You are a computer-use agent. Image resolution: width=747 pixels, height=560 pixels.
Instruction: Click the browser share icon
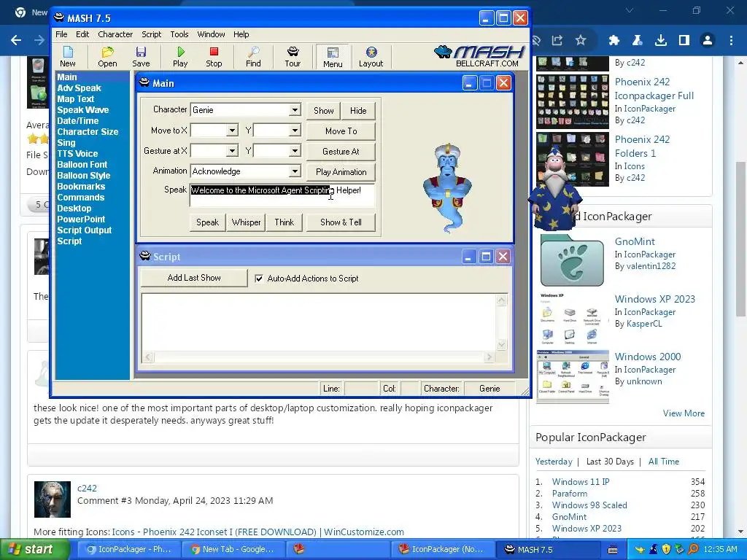(x=557, y=40)
